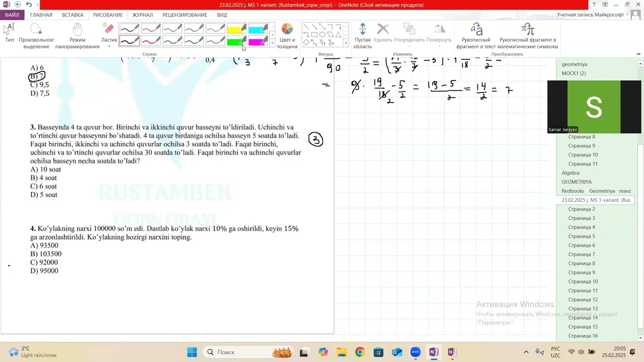Insert empty space (Пустая область)
Image resolution: width=644 pixels, height=362 pixels.
pos(362,36)
